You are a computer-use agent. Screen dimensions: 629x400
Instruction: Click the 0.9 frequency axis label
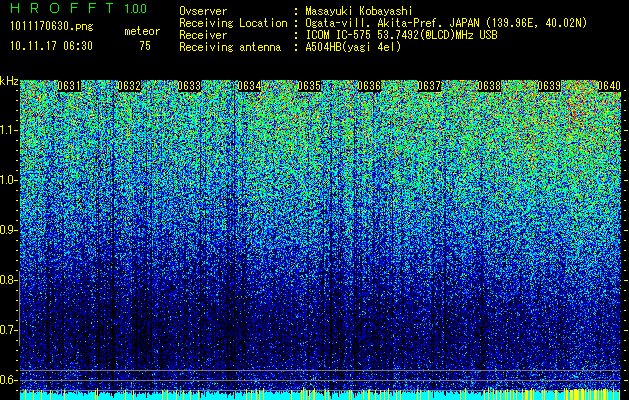click(x=9, y=230)
